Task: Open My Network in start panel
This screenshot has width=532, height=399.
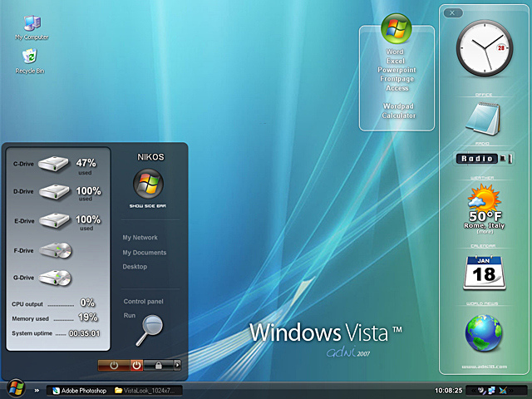Action: pyautogui.click(x=140, y=238)
